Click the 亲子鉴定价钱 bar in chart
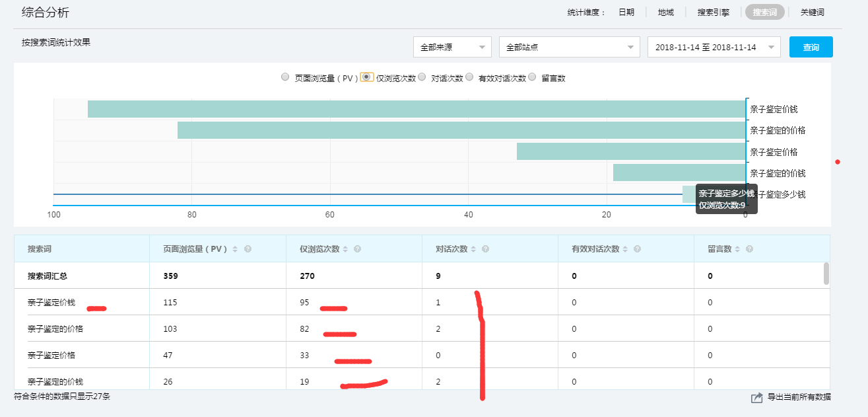The width and height of the screenshot is (868, 417). point(416,109)
